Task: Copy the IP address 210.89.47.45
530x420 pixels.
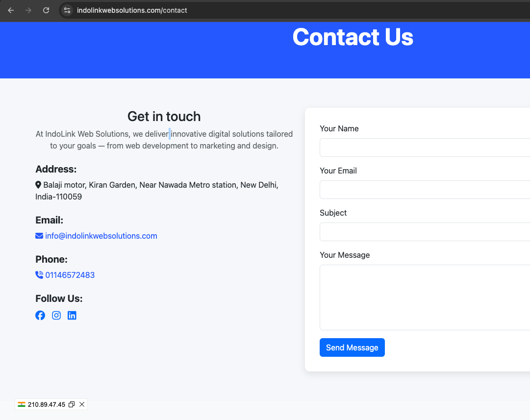Action: point(72,404)
